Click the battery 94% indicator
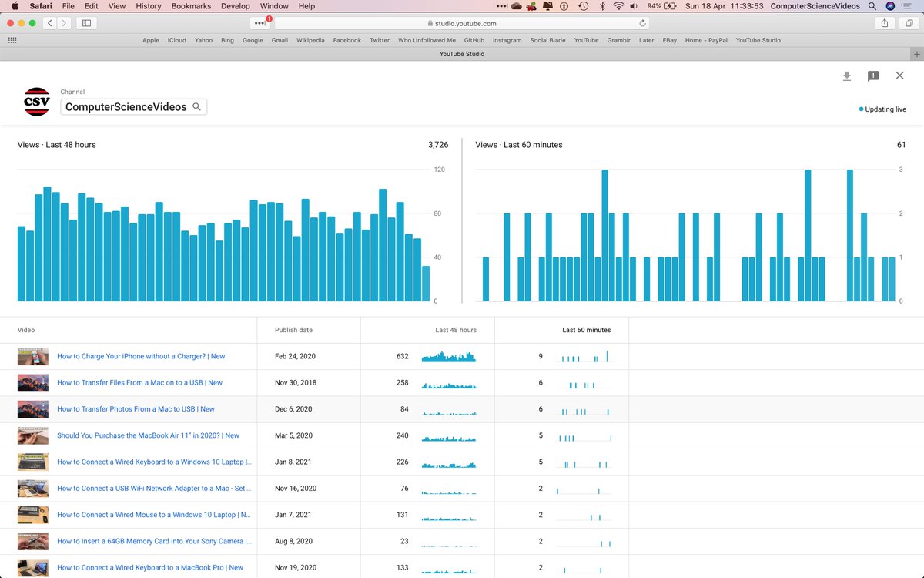Image resolution: width=924 pixels, height=578 pixels. coord(661,6)
